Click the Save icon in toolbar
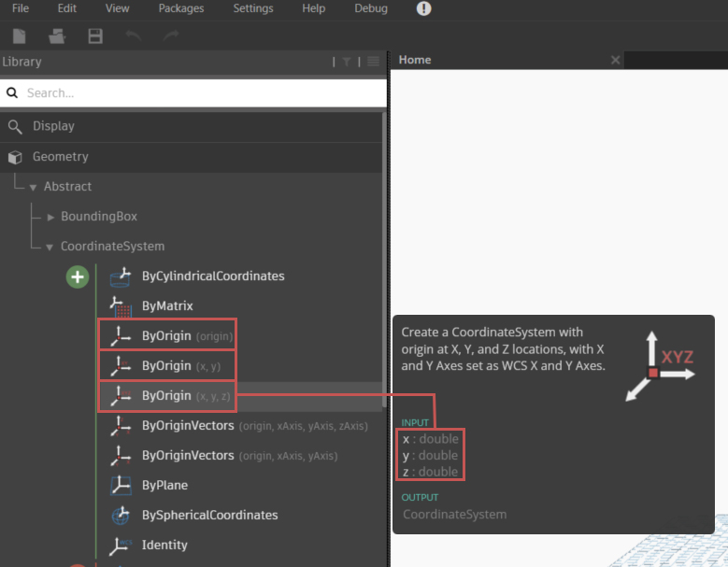 click(x=94, y=36)
